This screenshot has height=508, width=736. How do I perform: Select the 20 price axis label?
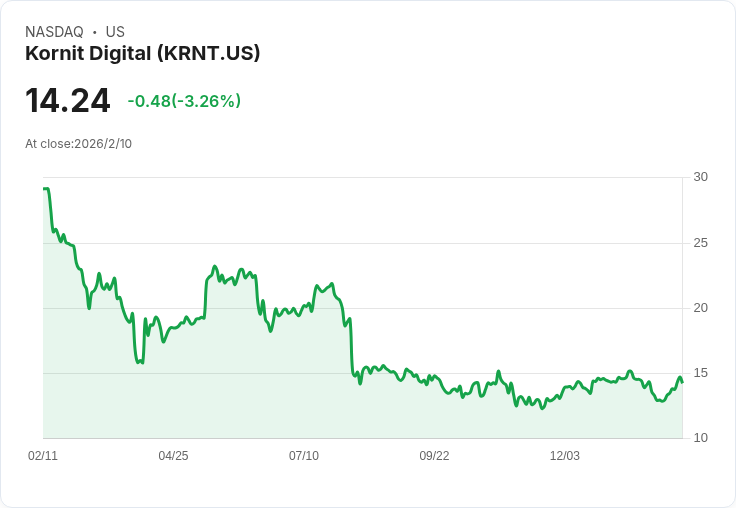(700, 307)
